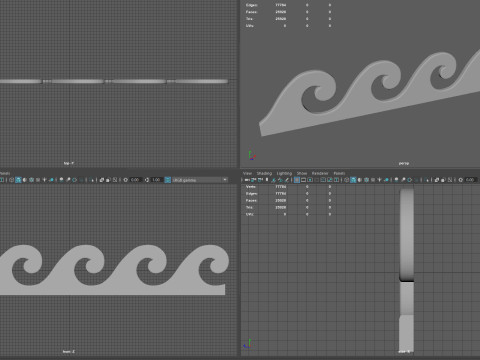Screen dimensions: 480x360
Task: Click the Exposure value field in front panel
Action: pos(136,180)
